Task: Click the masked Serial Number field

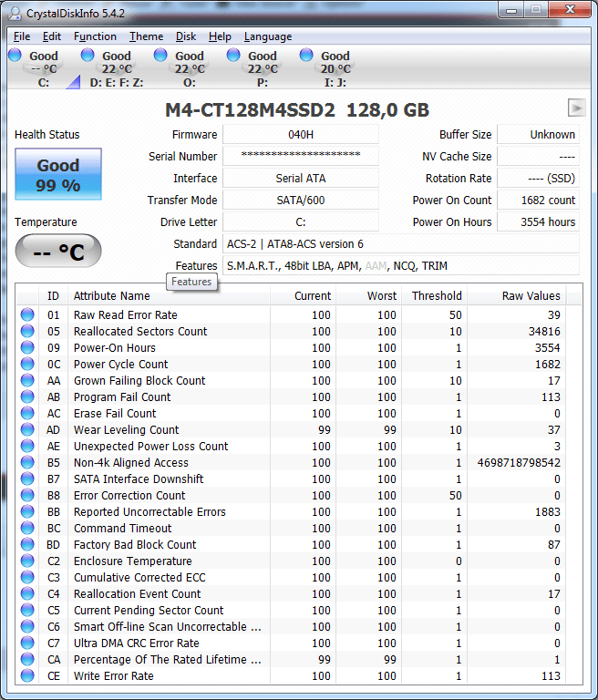Action: coord(301,156)
